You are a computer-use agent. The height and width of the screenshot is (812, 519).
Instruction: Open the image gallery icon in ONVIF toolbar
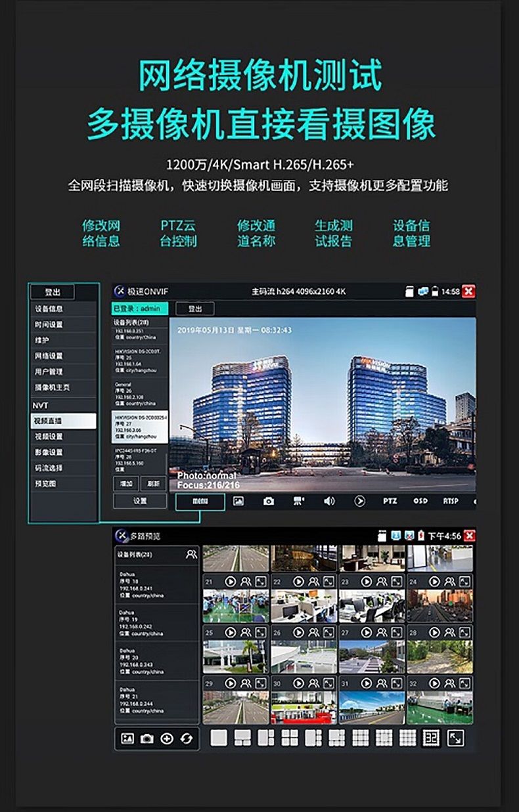[238, 501]
